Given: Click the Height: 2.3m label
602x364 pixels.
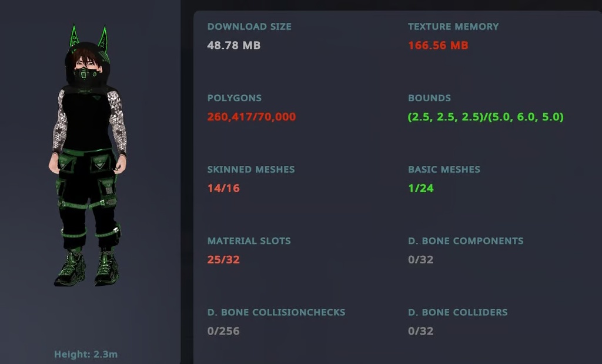Looking at the screenshot, I should (x=86, y=354).
